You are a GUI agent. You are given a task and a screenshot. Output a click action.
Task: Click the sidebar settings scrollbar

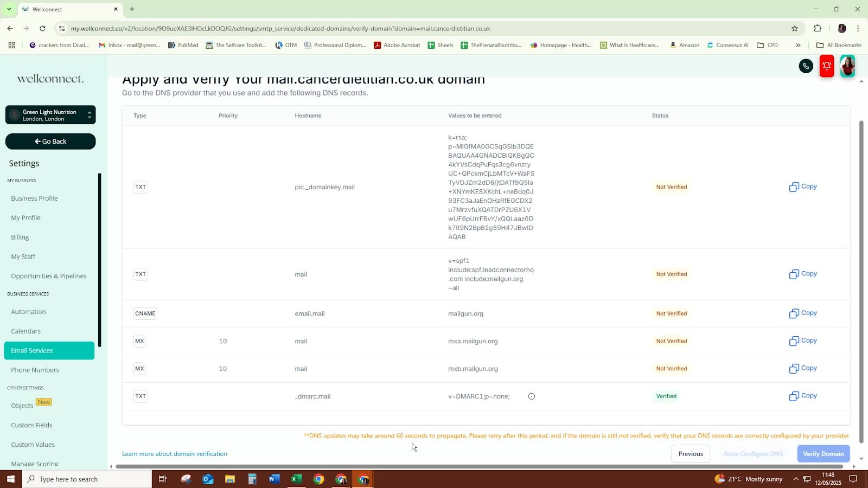coord(99,260)
